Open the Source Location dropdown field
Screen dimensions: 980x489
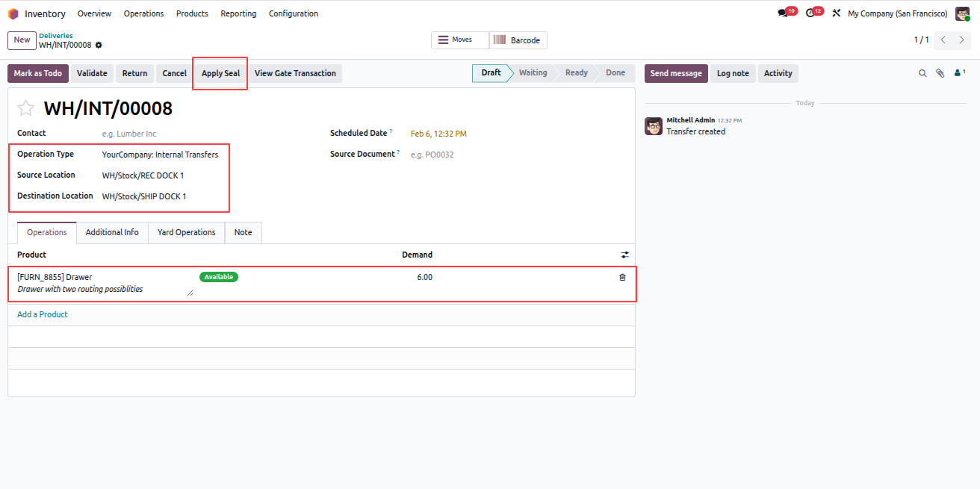206,175
